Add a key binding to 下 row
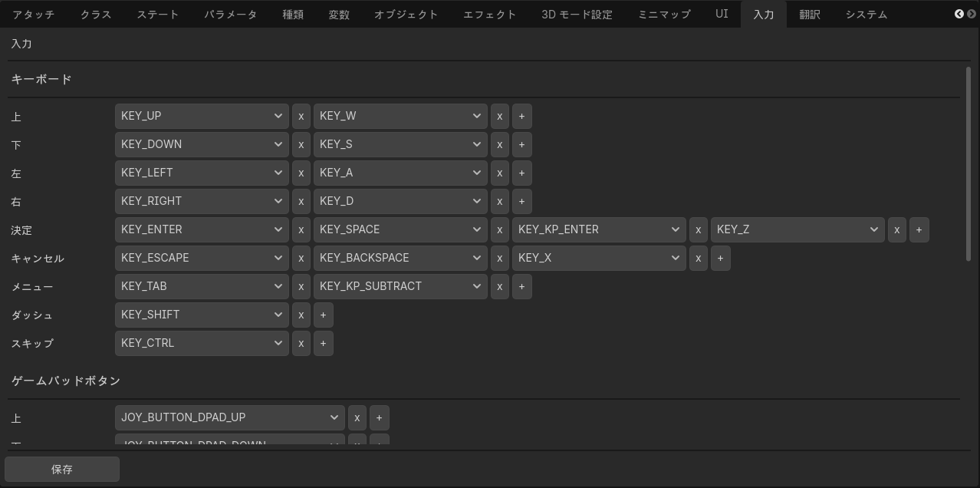This screenshot has width=980, height=488. coord(522,144)
